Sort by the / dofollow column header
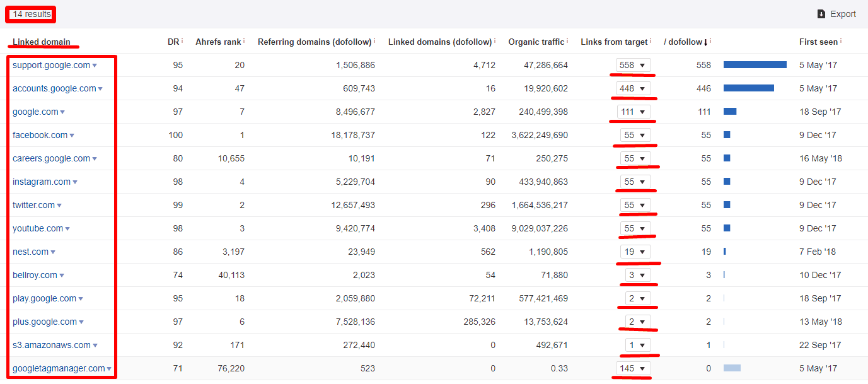The height and width of the screenshot is (384, 868). point(685,42)
